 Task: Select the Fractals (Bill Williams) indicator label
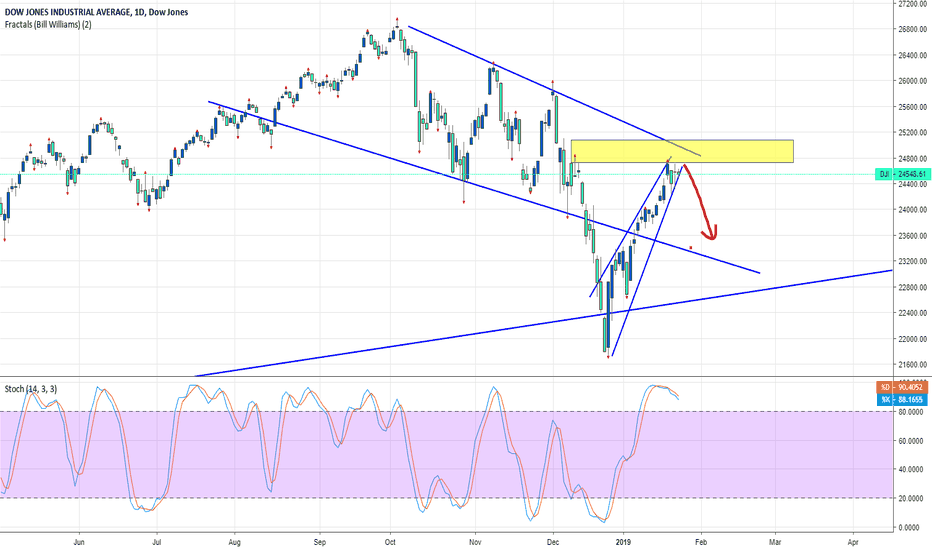click(48, 24)
